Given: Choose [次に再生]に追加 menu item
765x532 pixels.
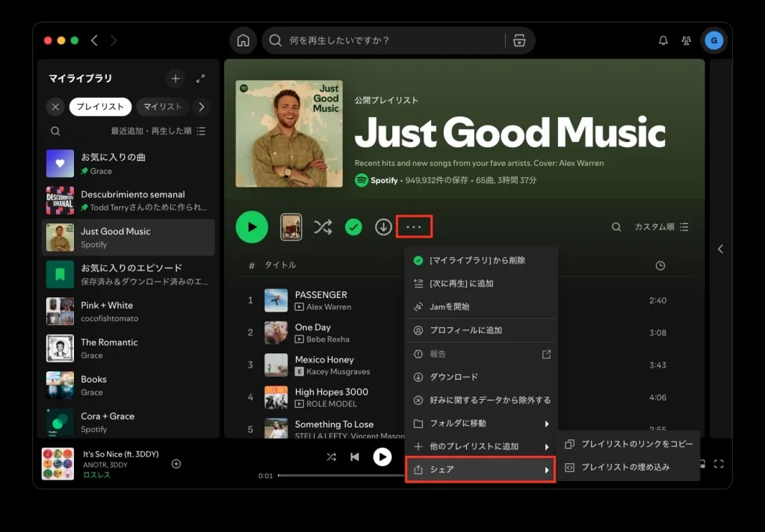Looking at the screenshot, I should point(481,284).
